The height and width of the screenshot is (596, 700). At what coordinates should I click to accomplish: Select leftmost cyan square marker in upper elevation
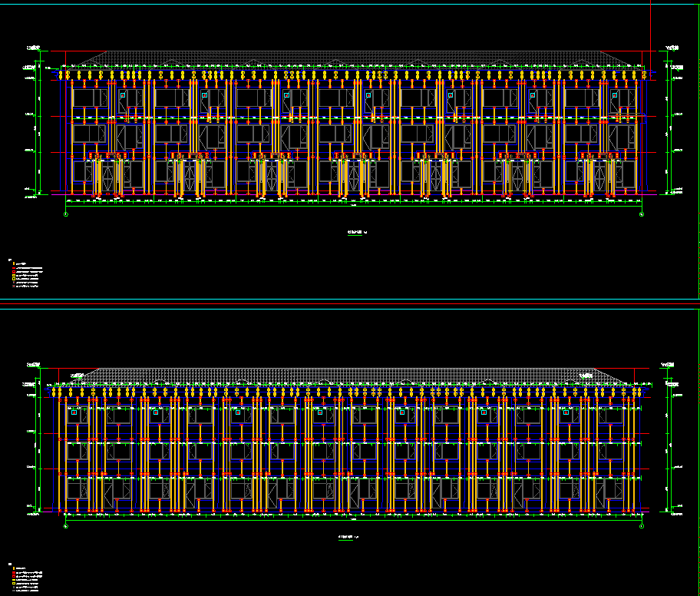[123, 95]
